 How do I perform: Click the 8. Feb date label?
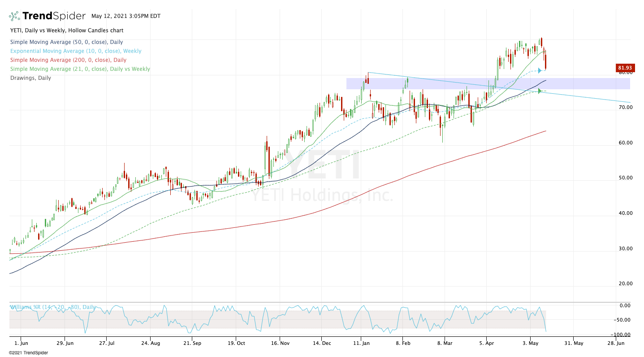coord(402,344)
